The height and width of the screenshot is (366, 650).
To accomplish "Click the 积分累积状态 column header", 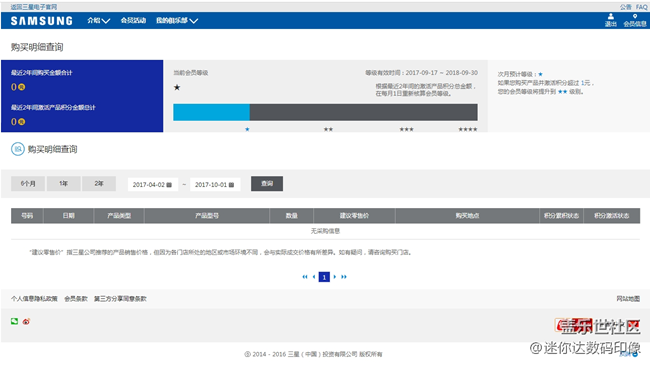I will [561, 216].
